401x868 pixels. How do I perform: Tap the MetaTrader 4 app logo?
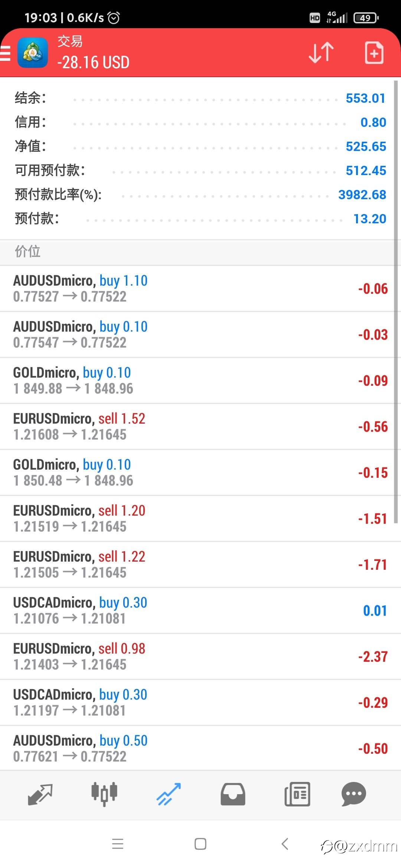tap(33, 53)
